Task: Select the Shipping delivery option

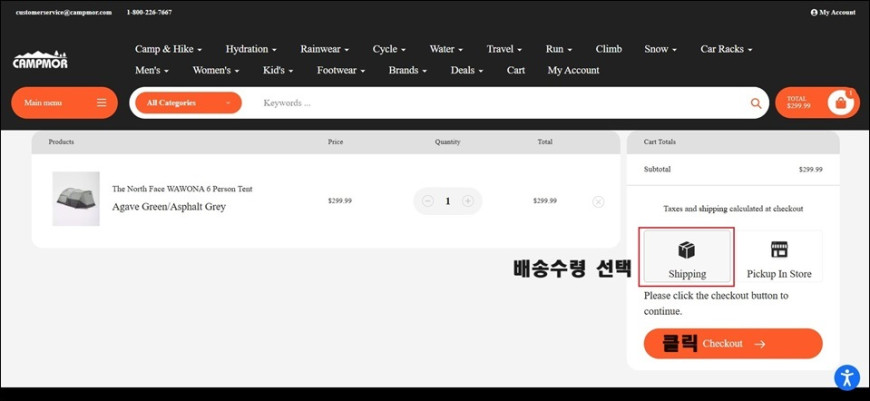Action: (687, 257)
